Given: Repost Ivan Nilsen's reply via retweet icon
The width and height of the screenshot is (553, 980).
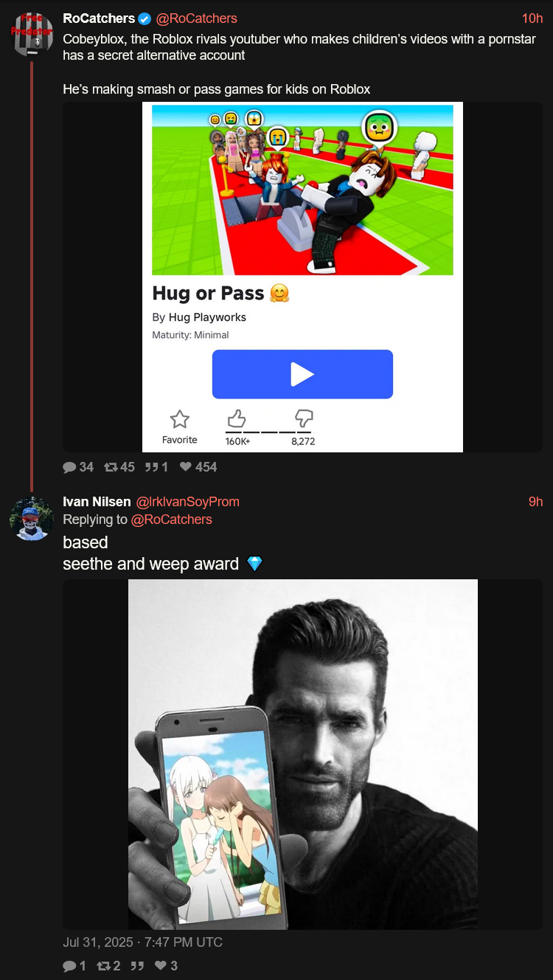Looking at the screenshot, I should tap(103, 965).
